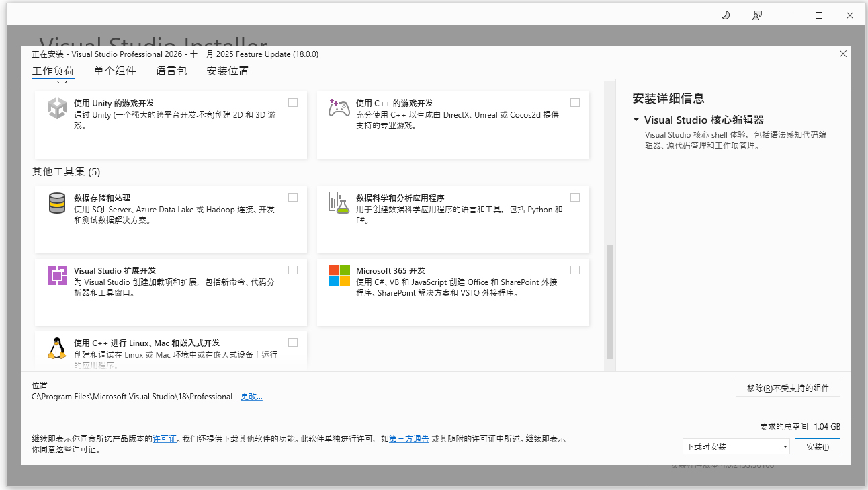The image size is (868, 490).
Task: Click the 位置 label
Action: (x=40, y=386)
